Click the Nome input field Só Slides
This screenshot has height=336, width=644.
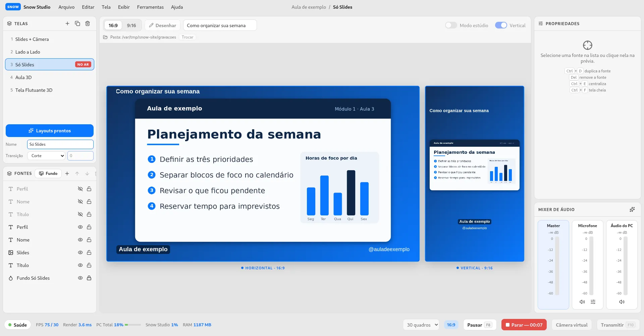tap(60, 144)
